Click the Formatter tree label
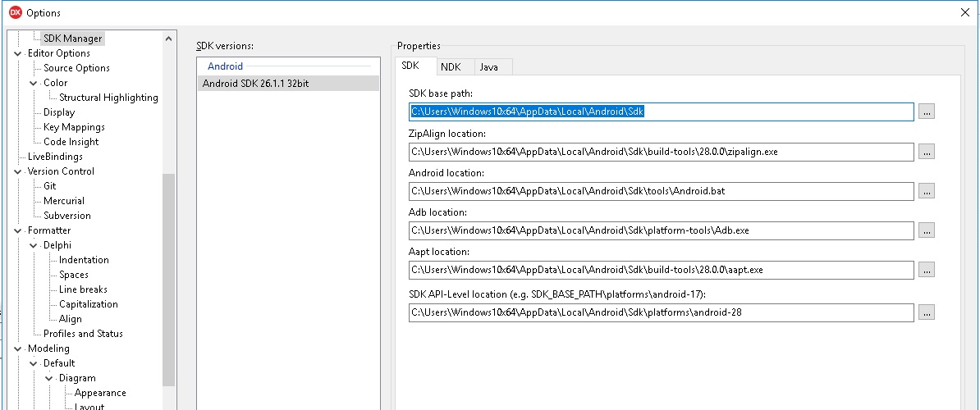Image resolution: width=980 pixels, height=410 pixels. click(48, 230)
